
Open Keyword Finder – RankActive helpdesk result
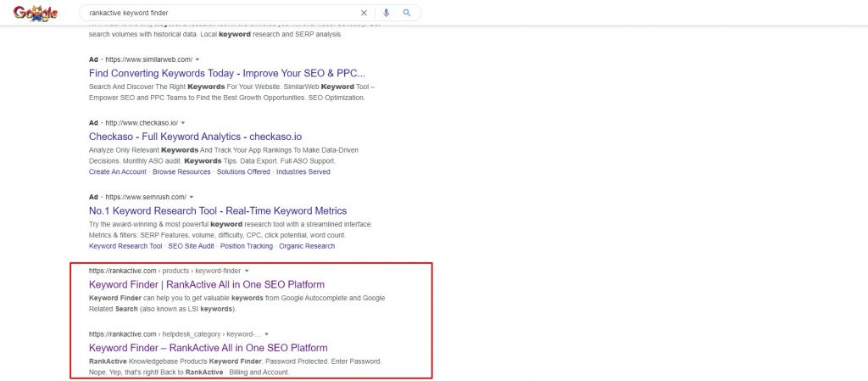[x=209, y=348]
